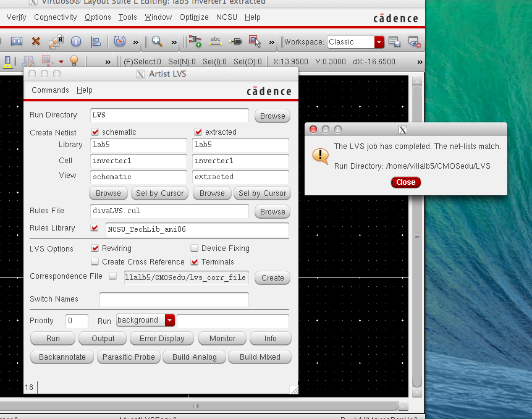This screenshot has height=419, width=532.
Task: Click the Run Directory text field
Action: point(169,116)
